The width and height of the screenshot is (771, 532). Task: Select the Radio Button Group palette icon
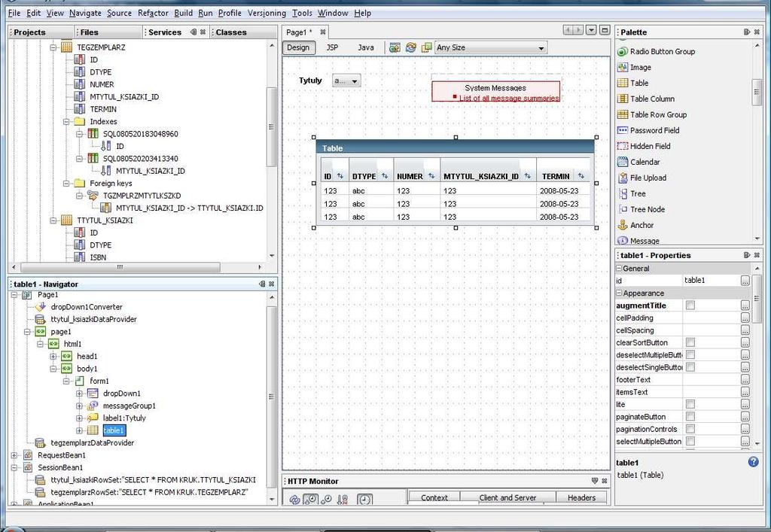623,52
